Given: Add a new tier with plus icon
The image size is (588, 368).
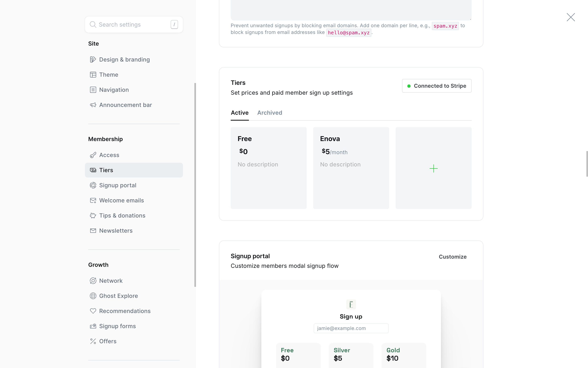Looking at the screenshot, I should [x=433, y=168].
